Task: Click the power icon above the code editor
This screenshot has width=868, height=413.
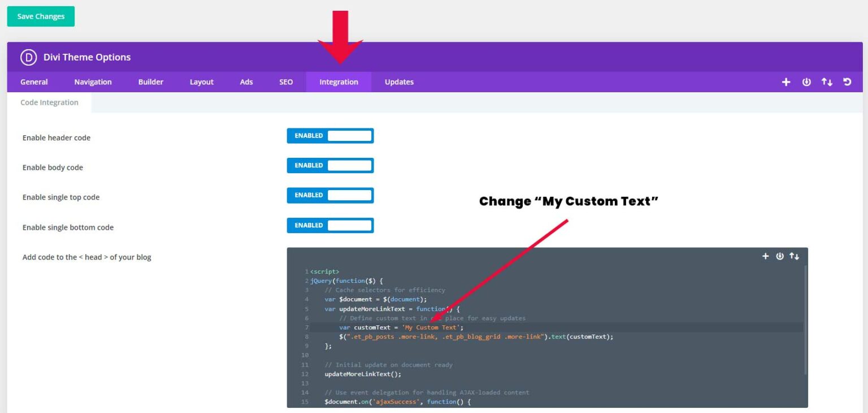Action: 780,256
